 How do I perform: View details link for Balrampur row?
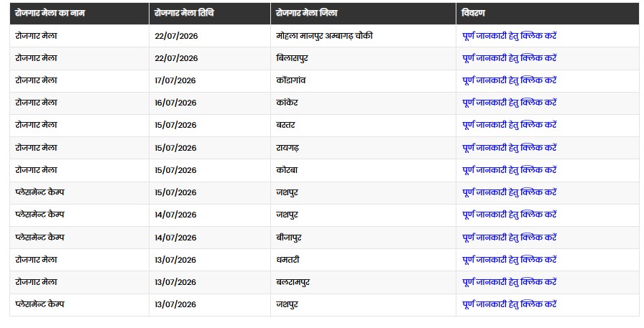510,282
